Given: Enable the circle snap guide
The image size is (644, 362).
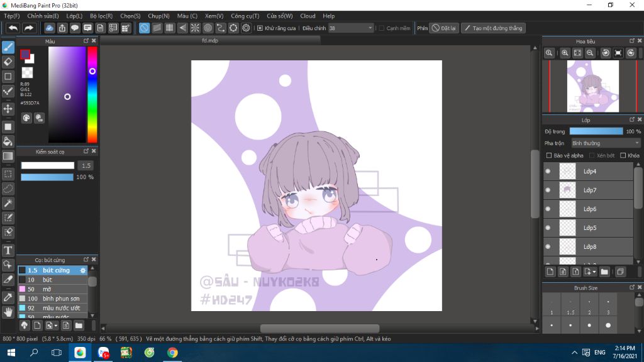Looking at the screenshot, I should [208, 28].
